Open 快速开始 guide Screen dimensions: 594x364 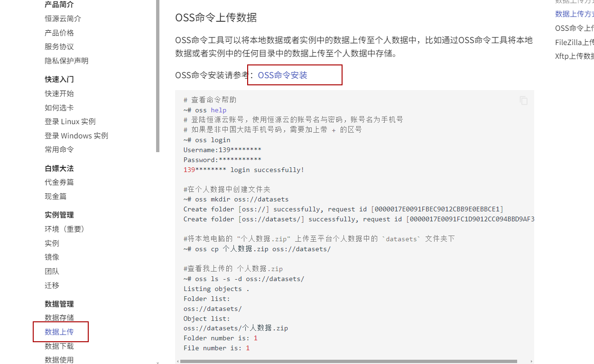point(59,93)
